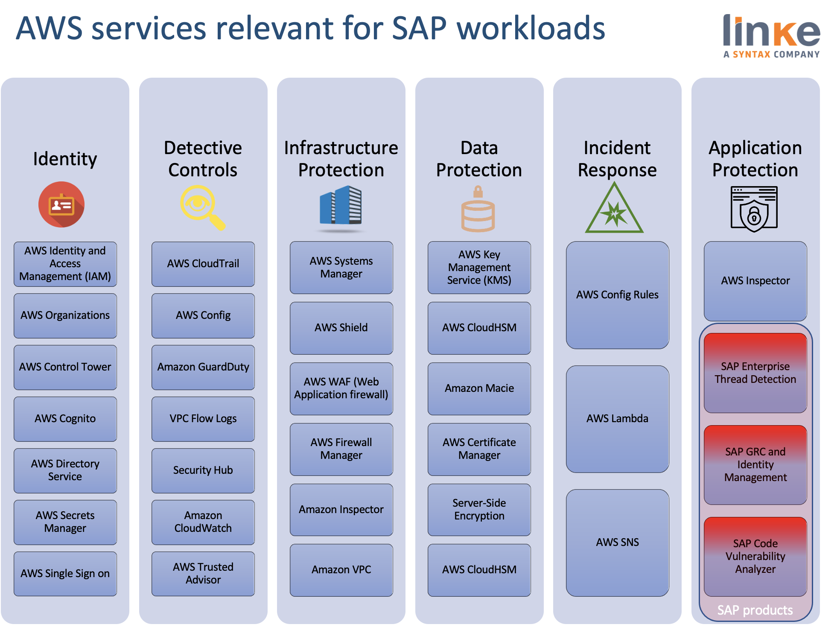The image size is (840, 636).
Task: Select the Application Protection column header
Action: pos(755,159)
